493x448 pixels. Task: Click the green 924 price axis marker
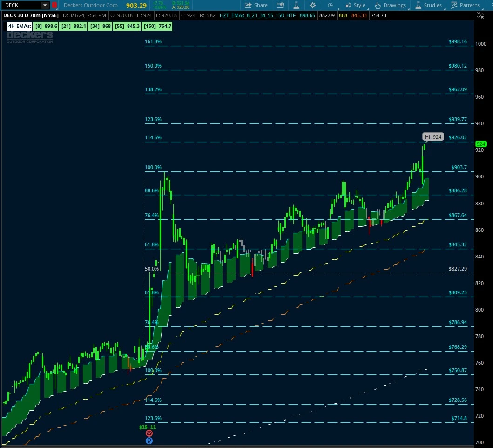(481, 144)
